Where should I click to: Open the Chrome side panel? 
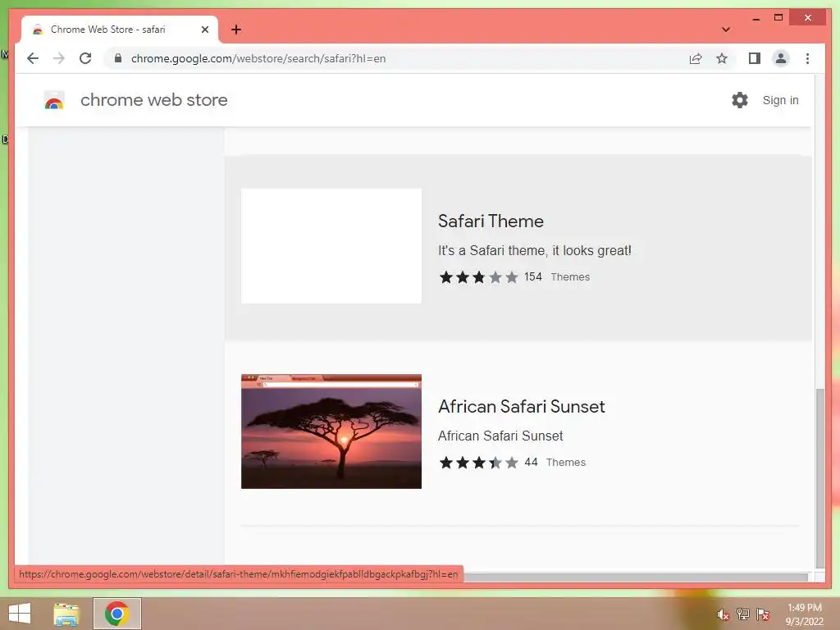755,58
